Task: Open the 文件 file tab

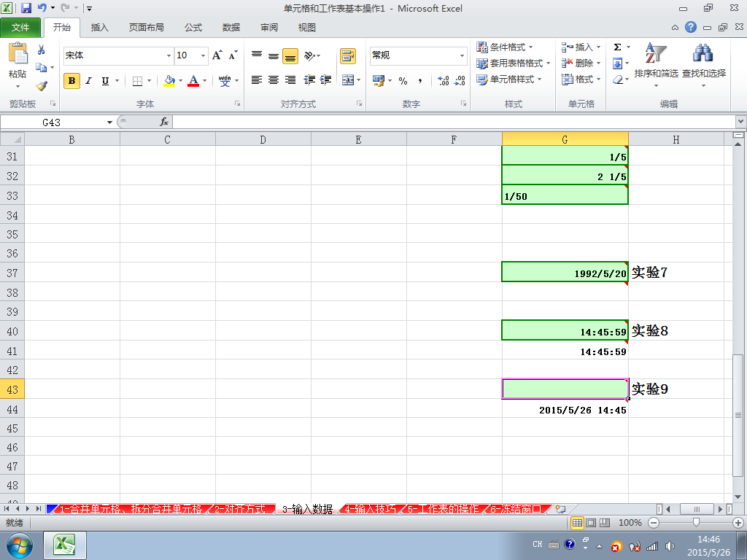Action: click(x=20, y=28)
